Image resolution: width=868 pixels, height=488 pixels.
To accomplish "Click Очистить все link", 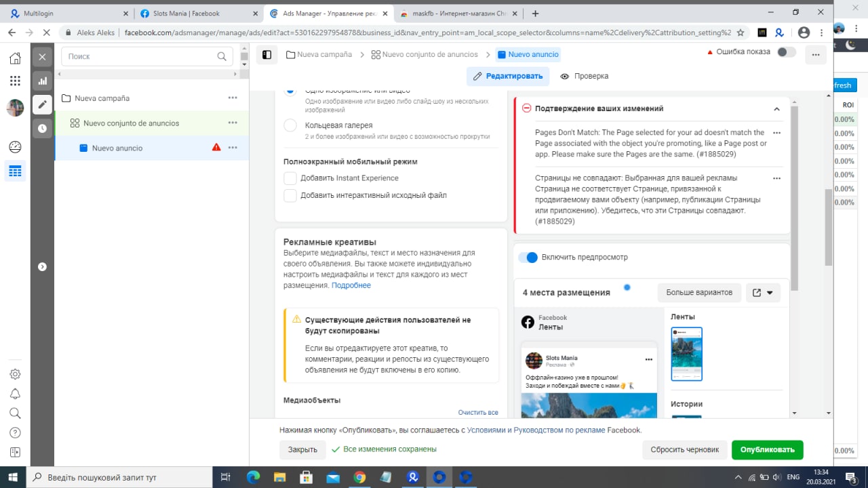I will click(x=478, y=412).
